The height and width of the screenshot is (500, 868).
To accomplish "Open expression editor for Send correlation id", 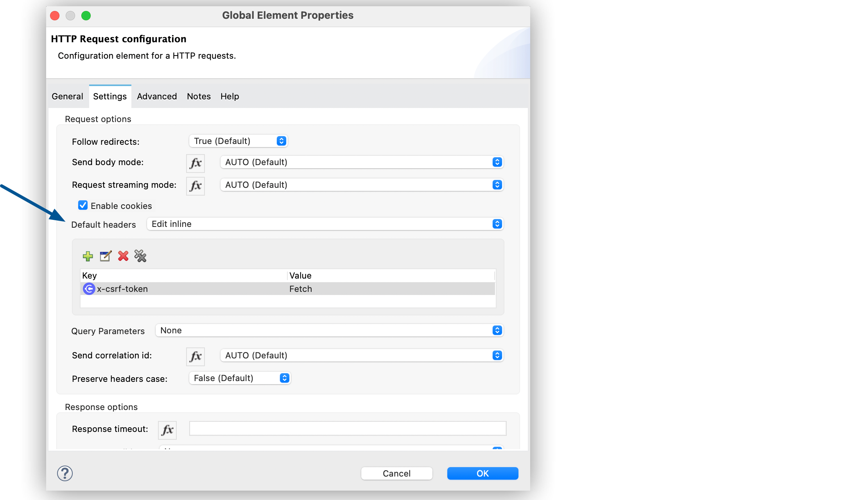I will click(195, 356).
